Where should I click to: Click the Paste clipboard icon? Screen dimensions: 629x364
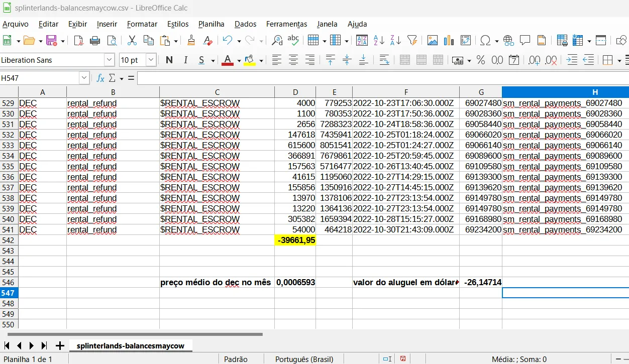coord(165,41)
